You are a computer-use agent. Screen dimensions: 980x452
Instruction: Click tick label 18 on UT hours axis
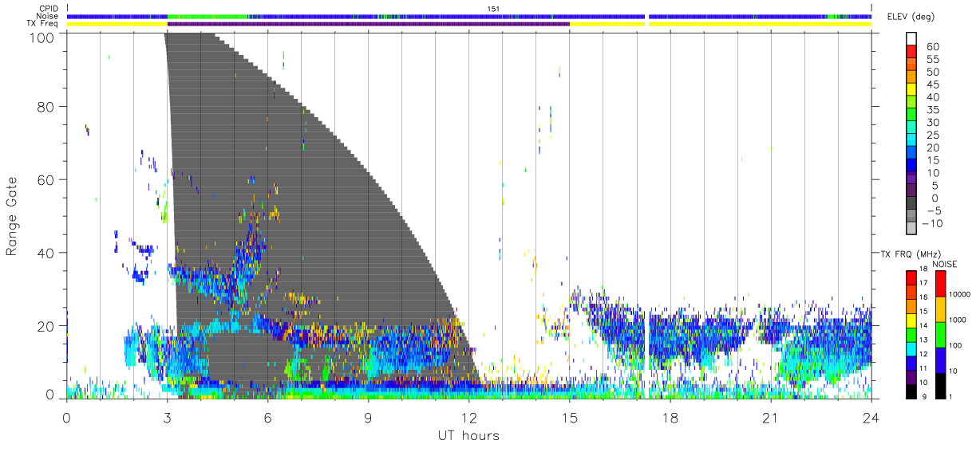(x=670, y=417)
